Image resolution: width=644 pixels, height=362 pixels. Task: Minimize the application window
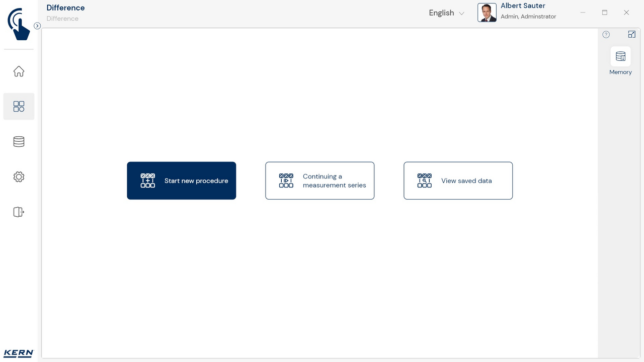[x=583, y=13]
